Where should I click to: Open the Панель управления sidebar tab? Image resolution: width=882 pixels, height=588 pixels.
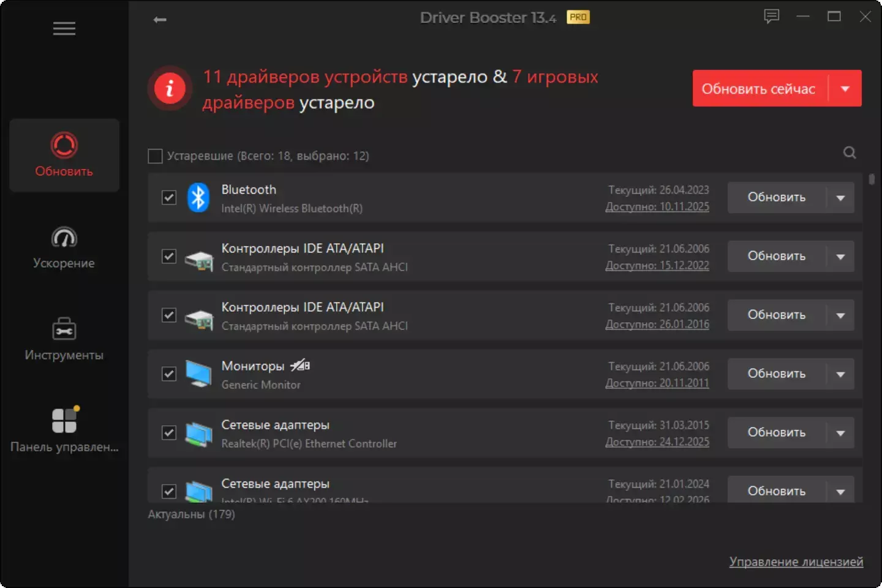click(64, 431)
